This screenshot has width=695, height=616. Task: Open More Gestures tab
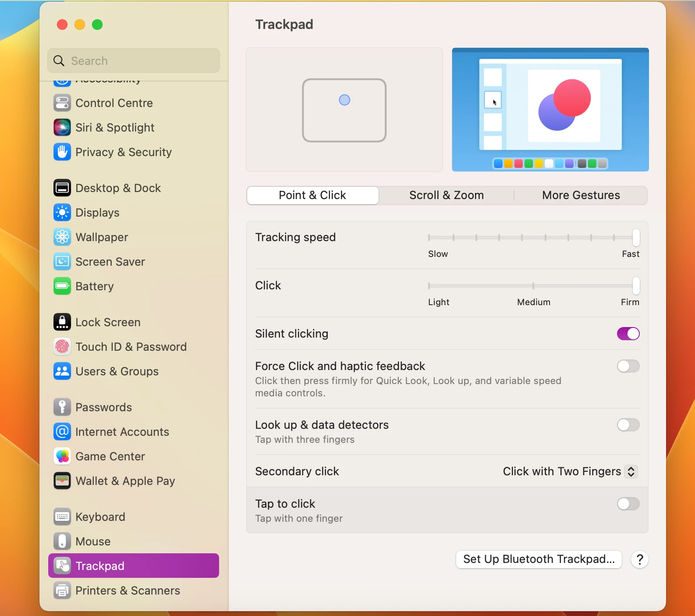coord(581,196)
